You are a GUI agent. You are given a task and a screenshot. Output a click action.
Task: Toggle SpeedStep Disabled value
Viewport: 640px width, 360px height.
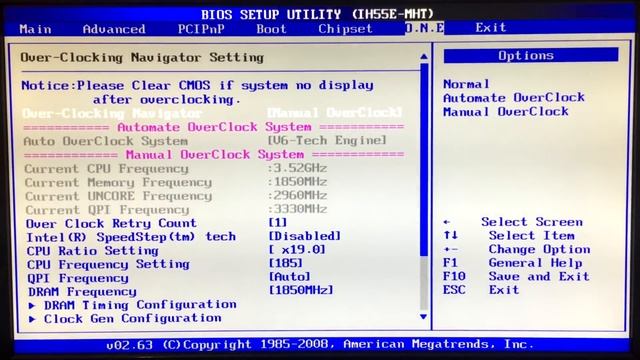point(304,236)
